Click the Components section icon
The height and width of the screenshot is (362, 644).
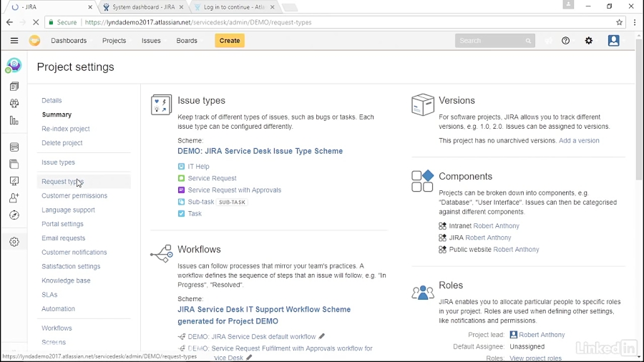click(422, 180)
